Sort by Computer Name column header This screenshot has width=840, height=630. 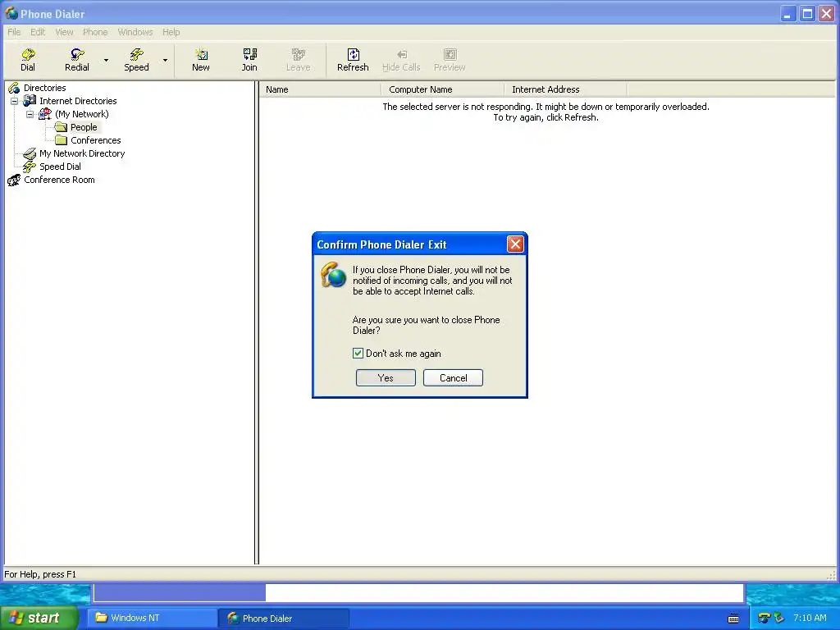tap(443, 89)
